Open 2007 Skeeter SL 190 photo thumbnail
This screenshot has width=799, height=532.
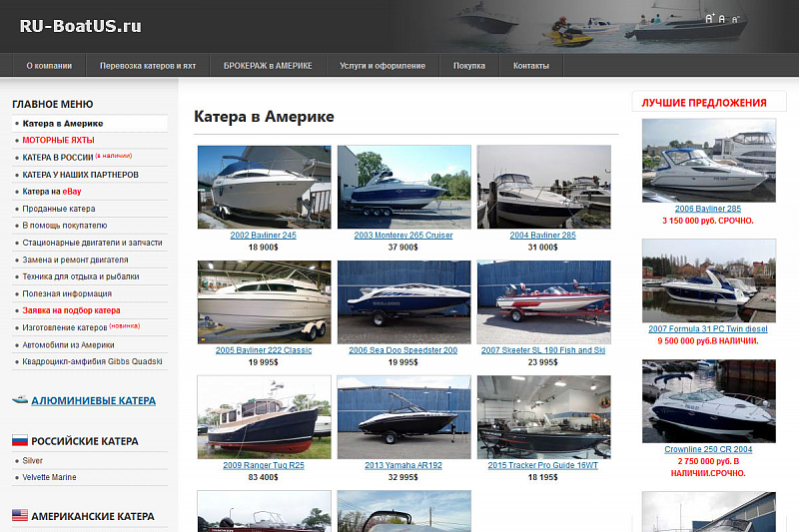pyautogui.click(x=543, y=302)
